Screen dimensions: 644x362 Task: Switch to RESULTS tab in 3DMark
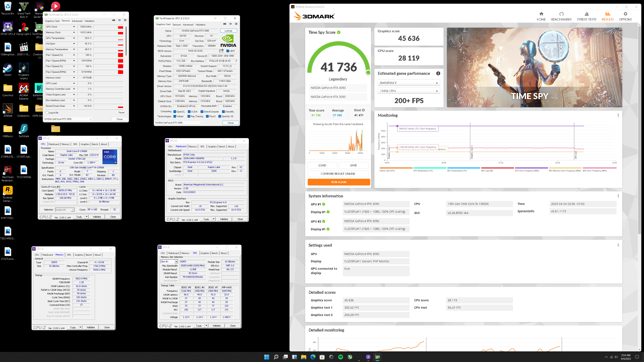click(607, 16)
